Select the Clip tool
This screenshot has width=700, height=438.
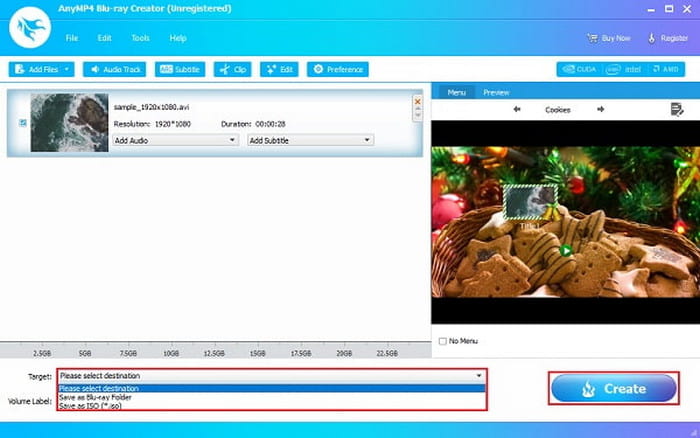tap(233, 70)
